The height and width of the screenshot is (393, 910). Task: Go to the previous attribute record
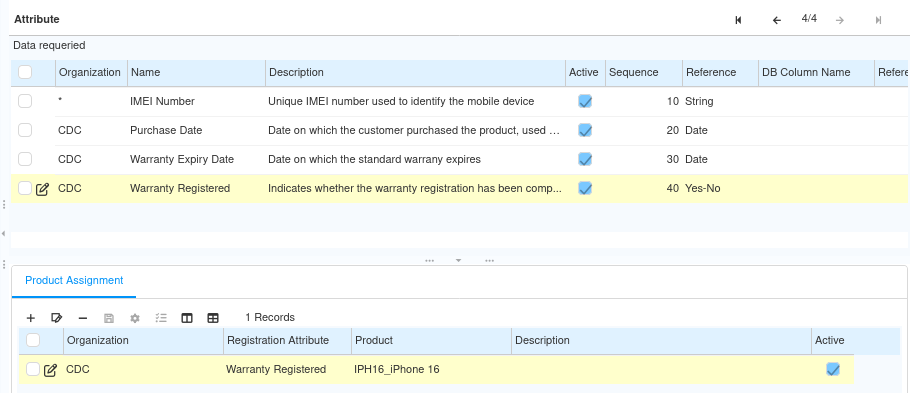777,20
